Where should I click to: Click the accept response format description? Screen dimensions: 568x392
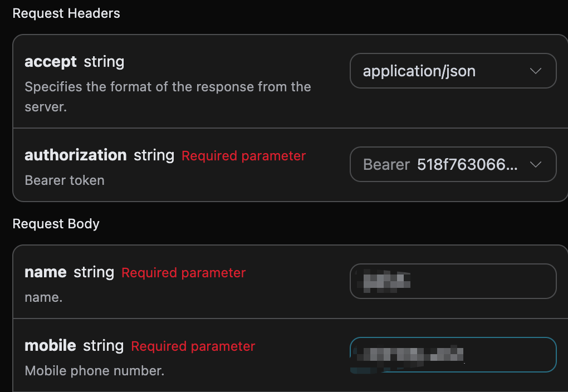[168, 87]
